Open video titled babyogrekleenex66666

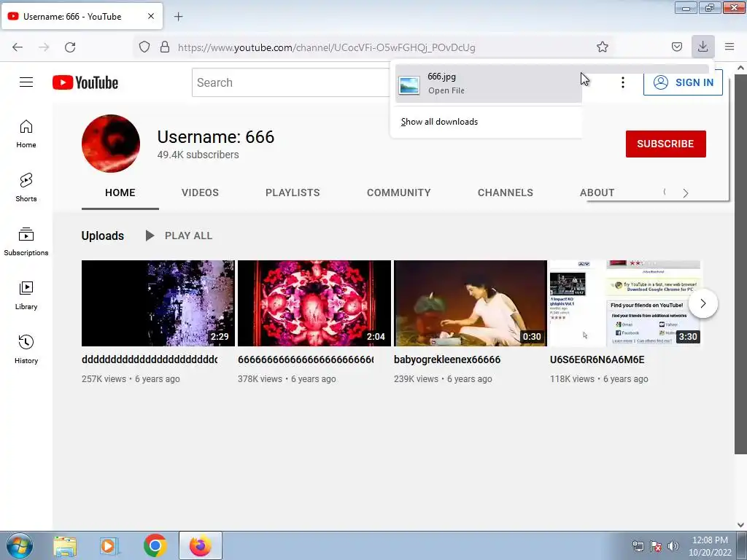[x=447, y=359]
